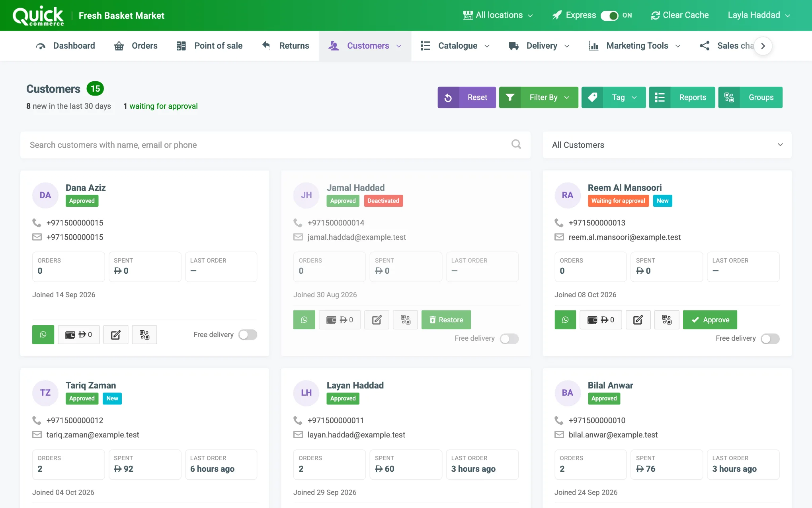This screenshot has width=812, height=508.
Task: Edit Reem Al Mansoori customer details
Action: click(x=638, y=320)
